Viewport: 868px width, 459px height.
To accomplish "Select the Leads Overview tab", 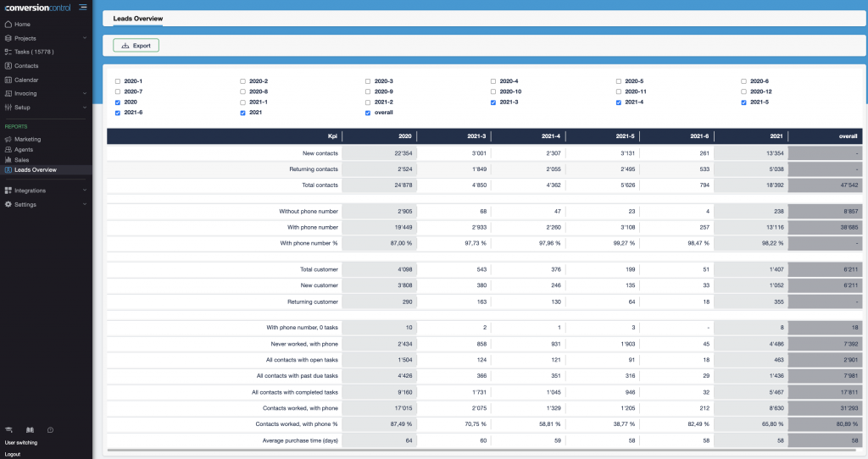I will [x=137, y=18].
